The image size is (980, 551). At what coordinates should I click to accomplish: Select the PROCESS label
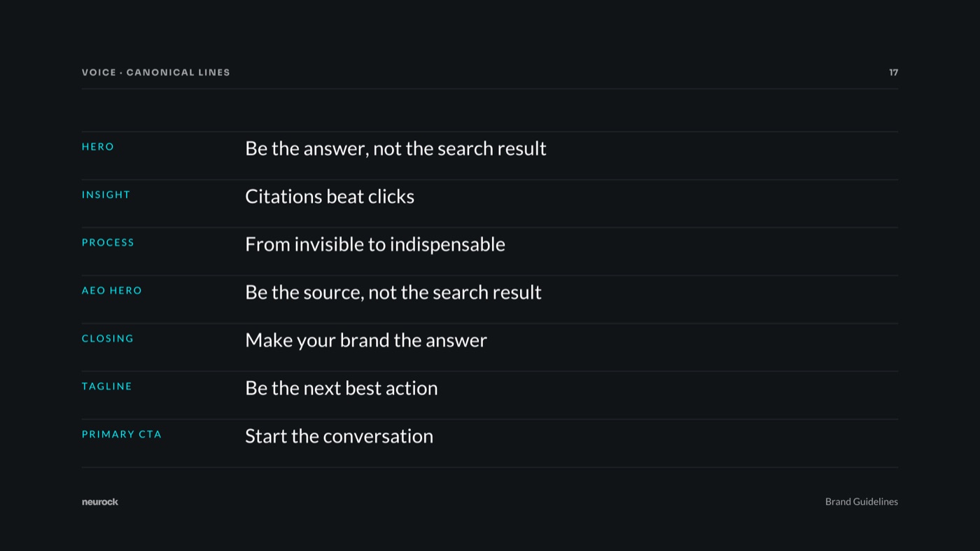tap(108, 242)
